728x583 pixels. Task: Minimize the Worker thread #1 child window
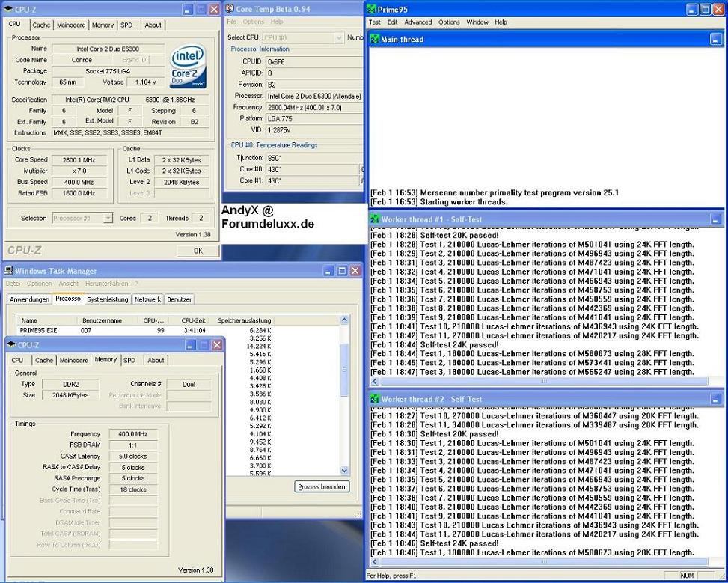click(x=715, y=219)
